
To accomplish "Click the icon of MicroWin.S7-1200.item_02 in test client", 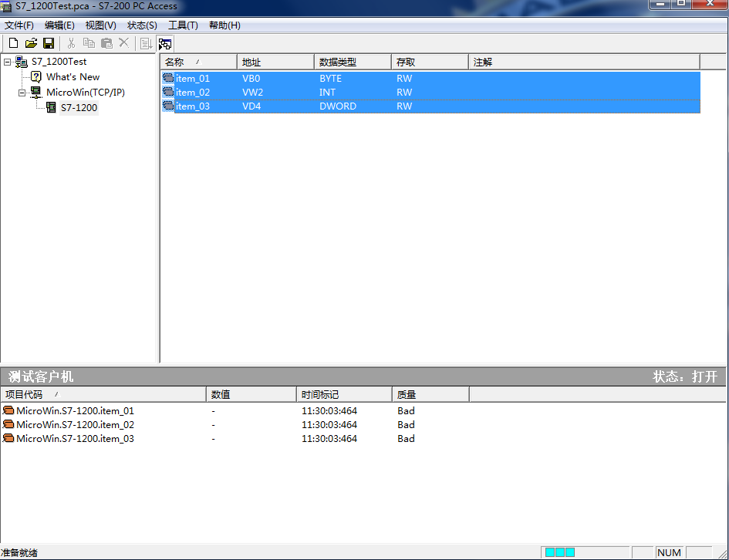I will pyautogui.click(x=8, y=424).
